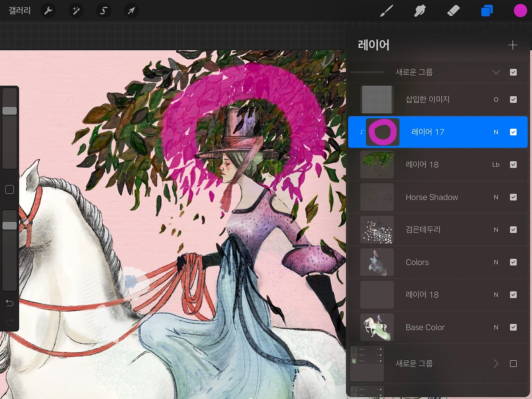Open Lb blend mode for 레이어 18
The width and height of the screenshot is (532, 399).
(x=496, y=165)
